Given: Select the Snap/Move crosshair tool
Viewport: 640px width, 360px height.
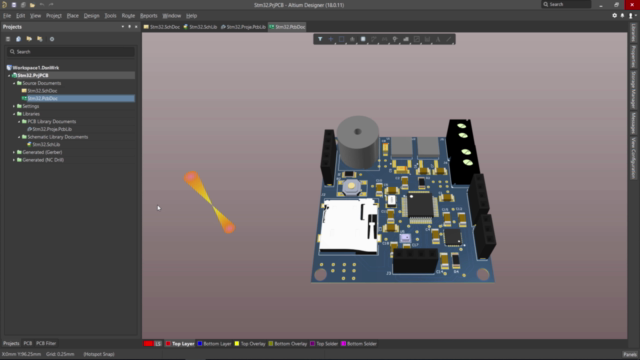Looking at the screenshot, I should coord(331,39).
